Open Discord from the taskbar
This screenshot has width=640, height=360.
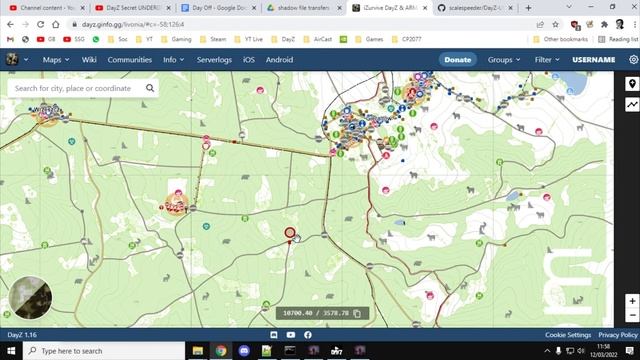[x=244, y=351]
